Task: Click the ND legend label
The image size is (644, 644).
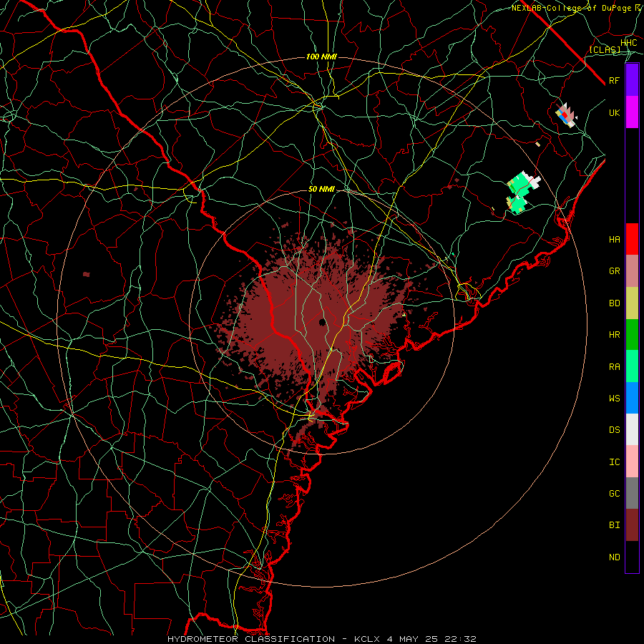Action: click(614, 557)
